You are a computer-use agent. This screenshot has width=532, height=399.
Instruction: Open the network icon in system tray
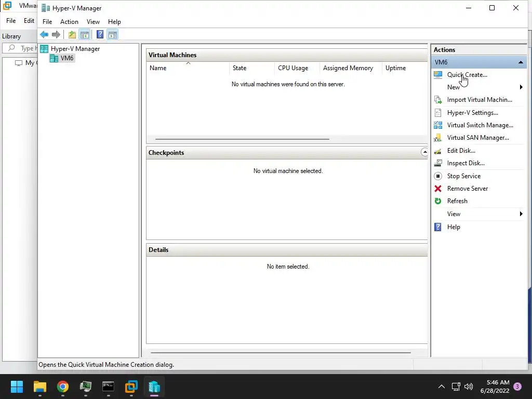(456, 387)
